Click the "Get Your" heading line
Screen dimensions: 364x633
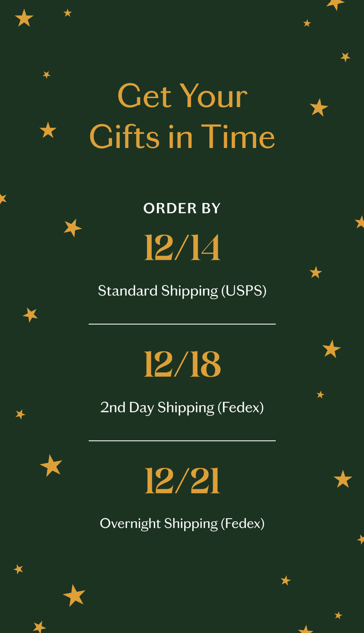182,96
